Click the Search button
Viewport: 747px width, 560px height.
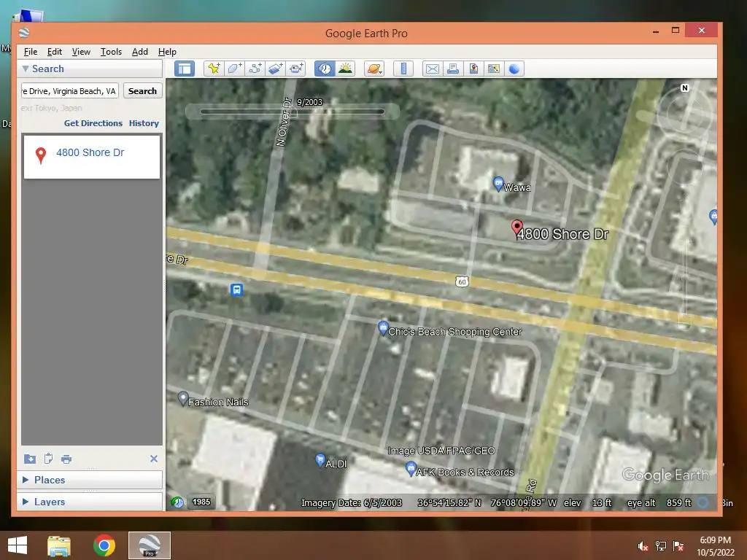(142, 91)
